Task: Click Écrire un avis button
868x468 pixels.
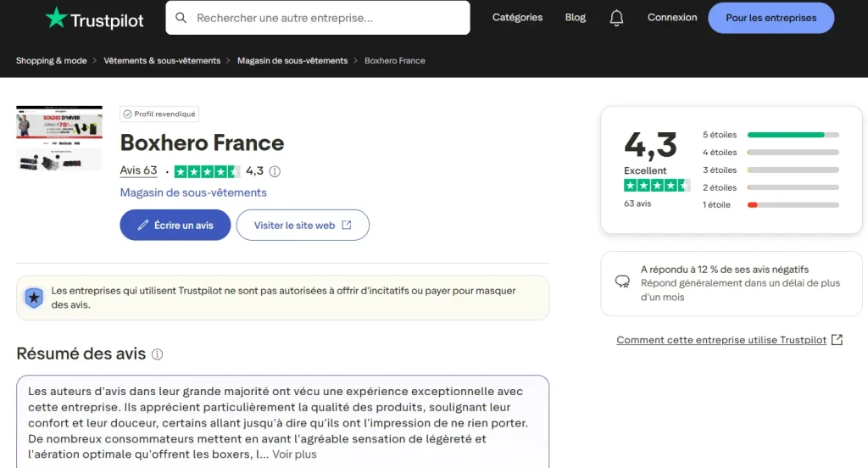Action: point(175,225)
